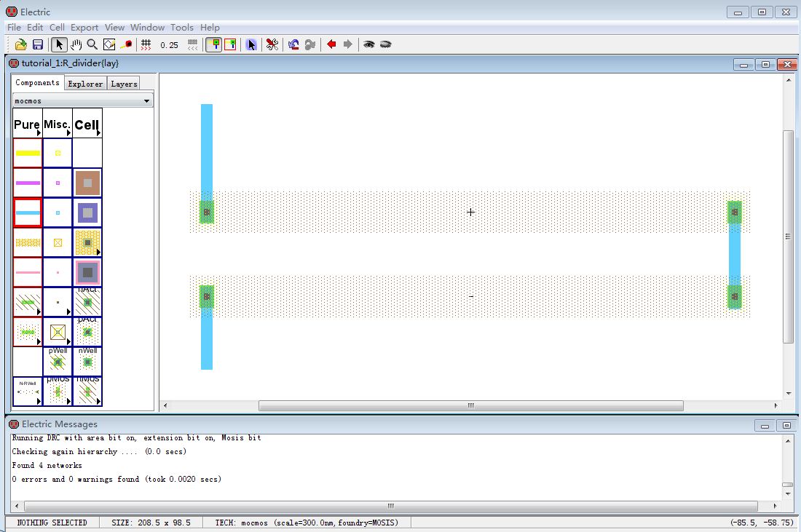Open the mocmos technology dropdown
801x532 pixels.
[x=82, y=101]
